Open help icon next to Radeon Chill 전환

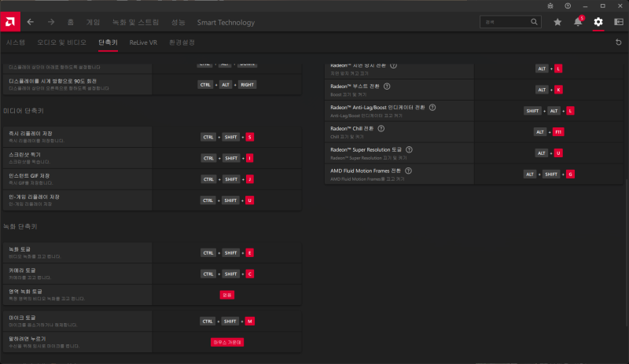click(381, 128)
